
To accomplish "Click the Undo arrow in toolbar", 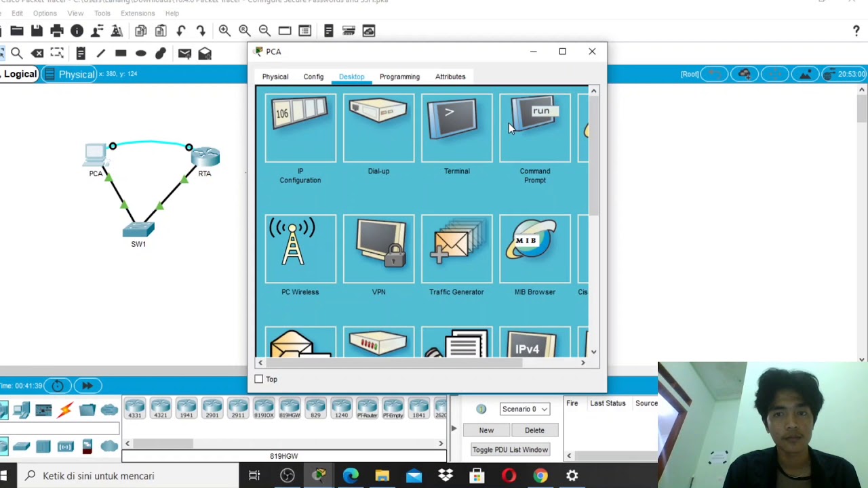I will [181, 30].
